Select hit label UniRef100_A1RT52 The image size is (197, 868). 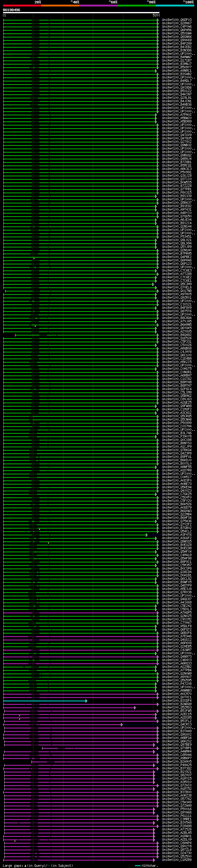pyautogui.click(x=177, y=789)
